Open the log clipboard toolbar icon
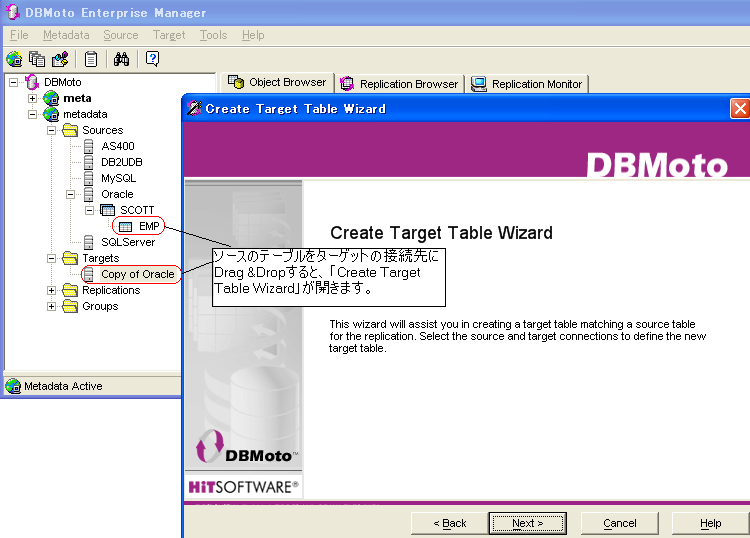This screenshot has height=538, width=750. (x=91, y=59)
